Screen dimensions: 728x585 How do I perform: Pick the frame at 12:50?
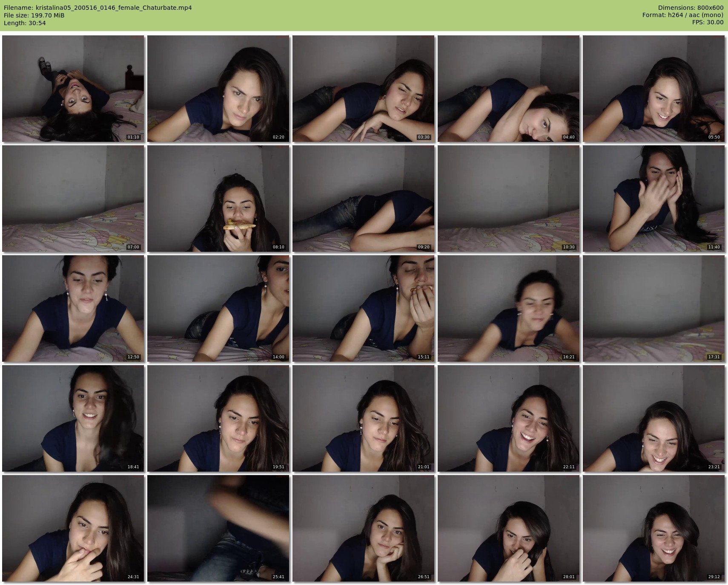click(73, 308)
